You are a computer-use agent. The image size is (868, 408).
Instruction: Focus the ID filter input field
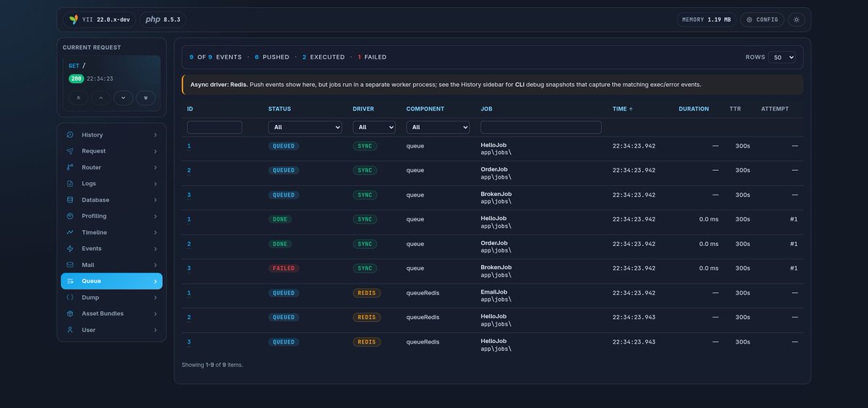(x=214, y=127)
